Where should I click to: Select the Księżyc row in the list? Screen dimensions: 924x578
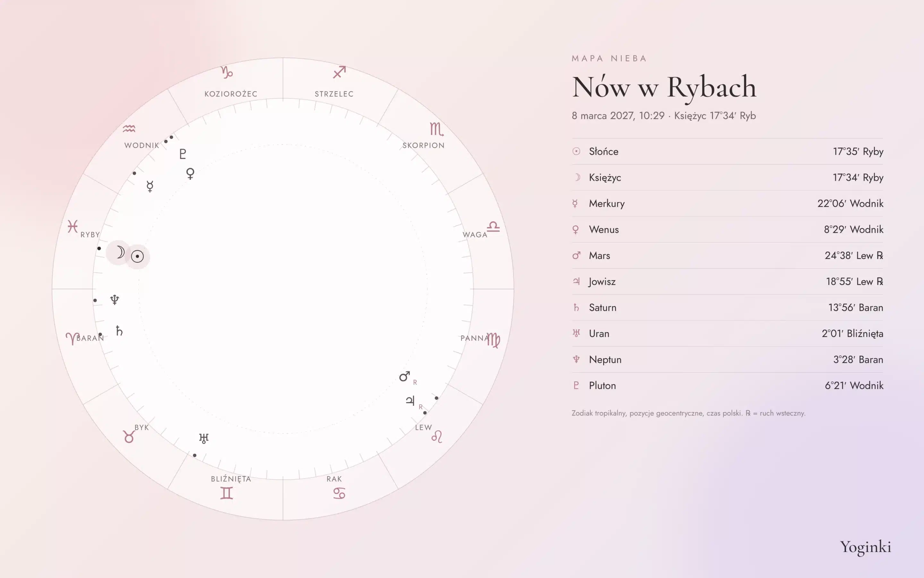727,177
